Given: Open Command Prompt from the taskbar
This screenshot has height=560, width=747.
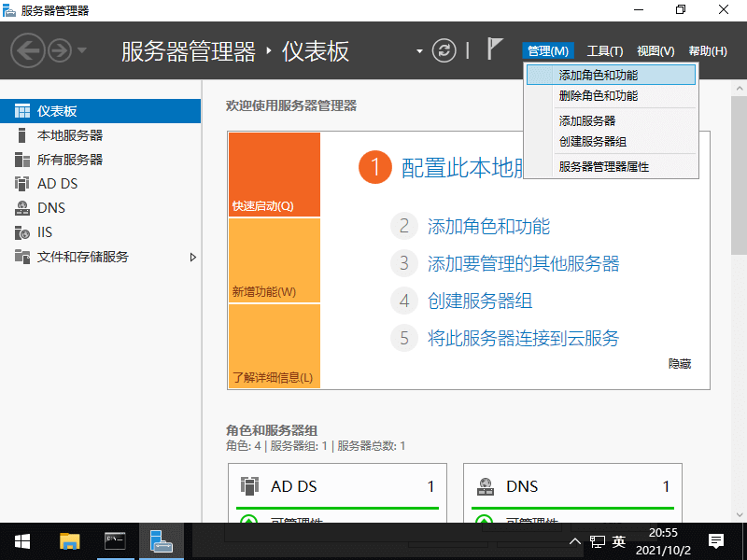Looking at the screenshot, I should [x=115, y=541].
